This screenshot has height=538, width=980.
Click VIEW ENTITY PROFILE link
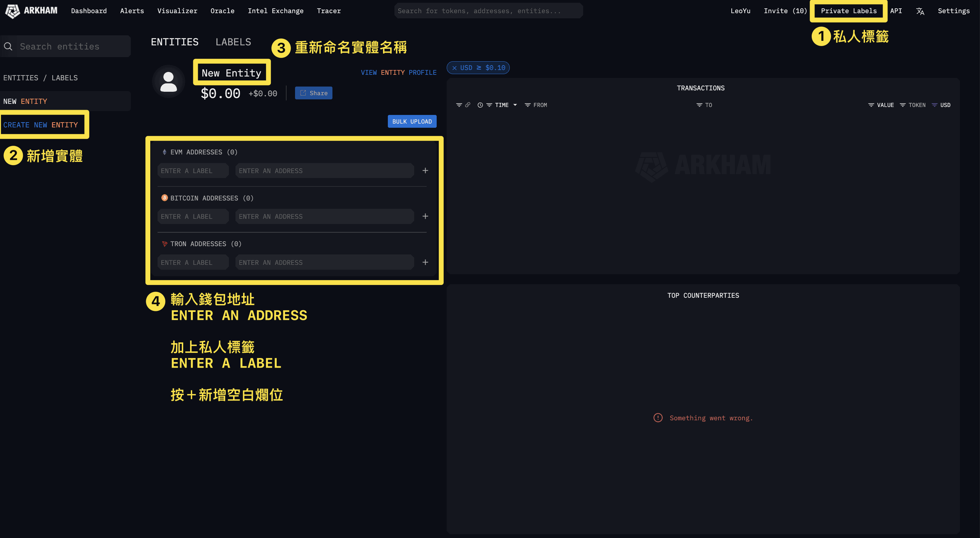(398, 72)
